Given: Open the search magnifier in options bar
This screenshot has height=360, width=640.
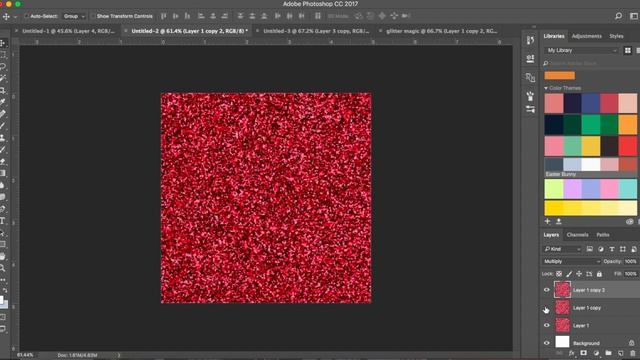Looking at the screenshot, I should [618, 16].
